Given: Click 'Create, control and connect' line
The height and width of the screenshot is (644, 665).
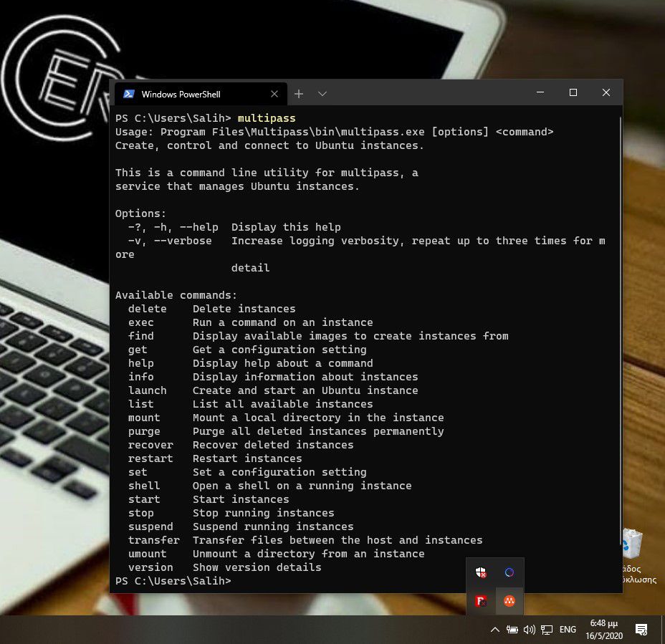Looking at the screenshot, I should 269,145.
